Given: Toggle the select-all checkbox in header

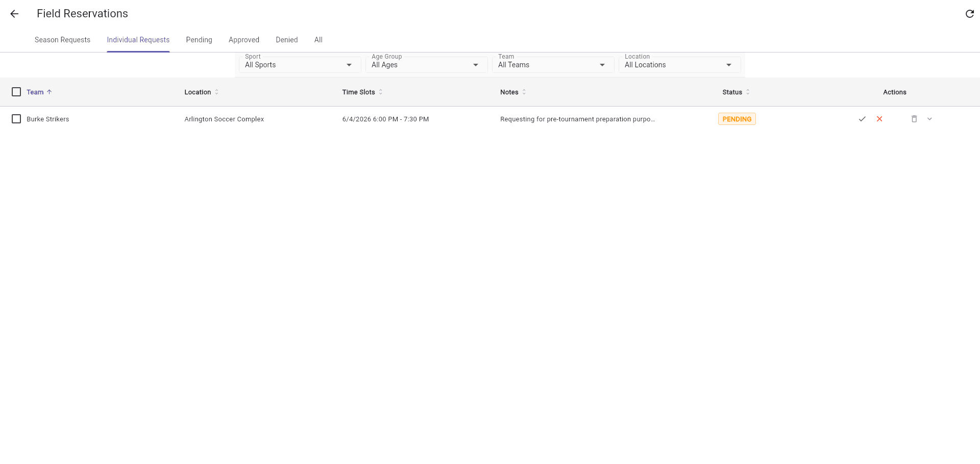Looking at the screenshot, I should click(x=16, y=92).
